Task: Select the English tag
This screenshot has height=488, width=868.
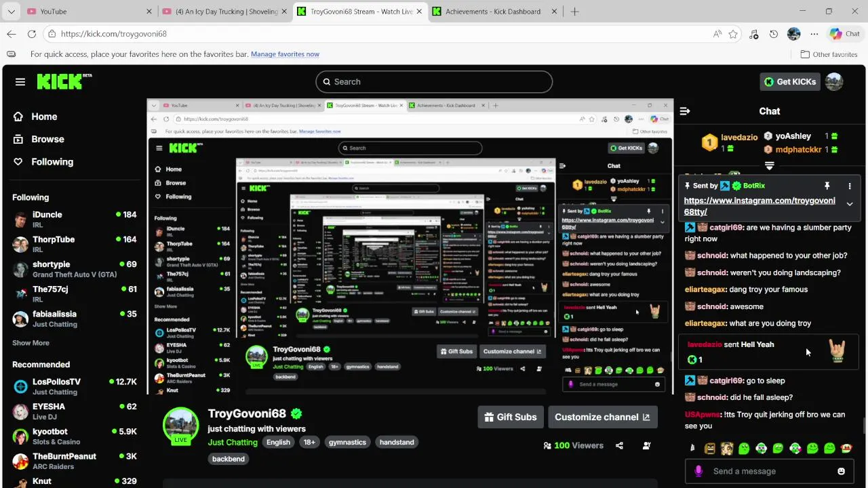Action: click(278, 442)
